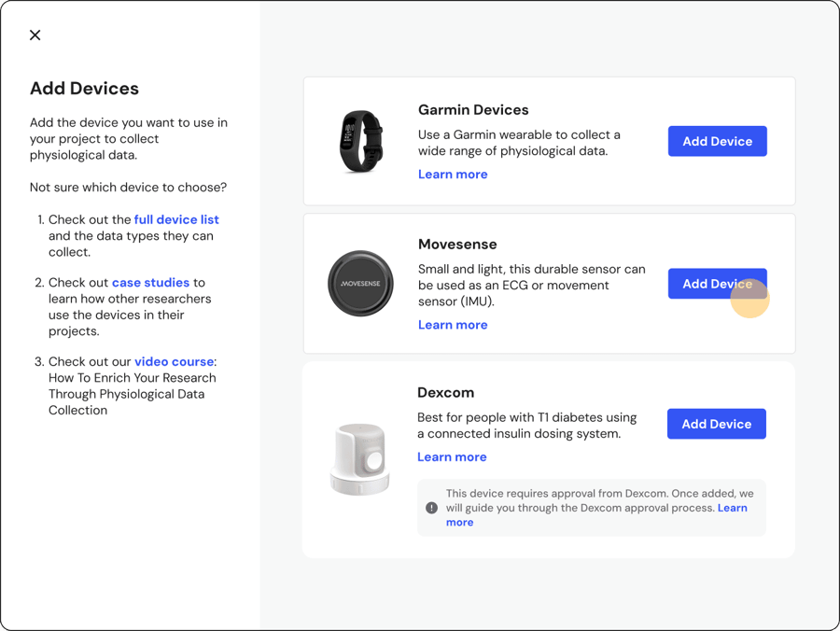The image size is (840, 631).
Task: Open the full device list link
Action: coord(176,219)
